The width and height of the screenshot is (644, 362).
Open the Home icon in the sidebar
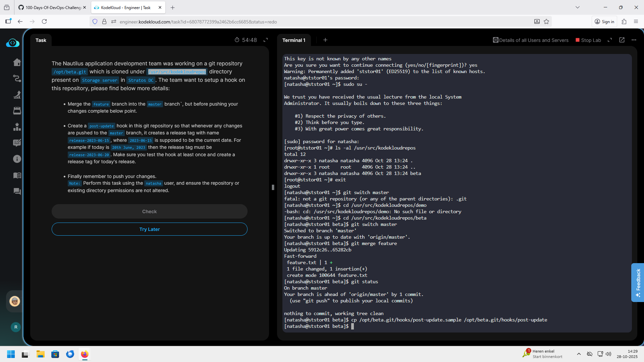17,63
